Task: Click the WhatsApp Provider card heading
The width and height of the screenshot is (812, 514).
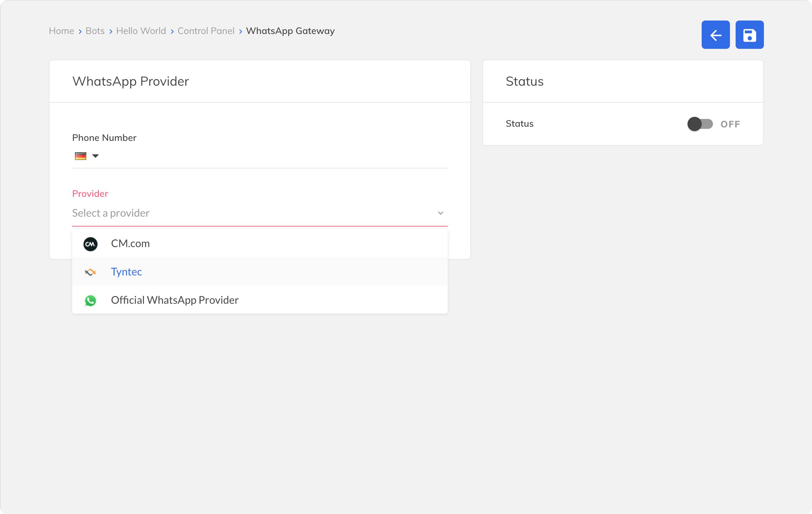Action: tap(131, 81)
